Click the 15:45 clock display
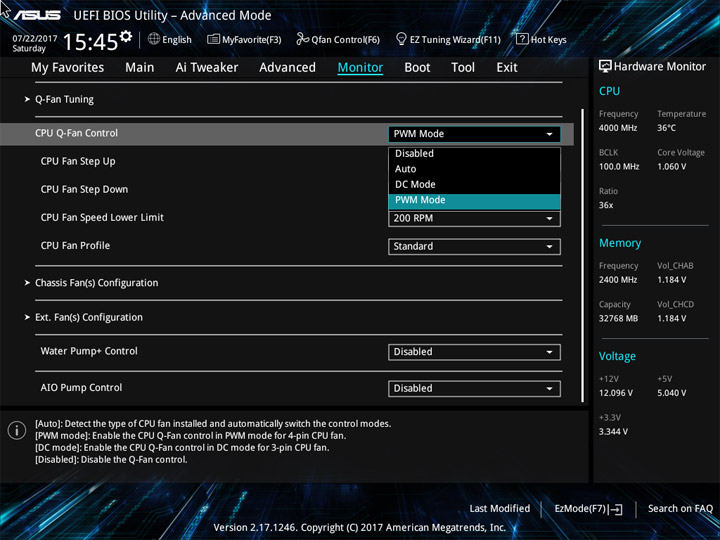Viewport: 720px width, 540px height. tap(90, 43)
